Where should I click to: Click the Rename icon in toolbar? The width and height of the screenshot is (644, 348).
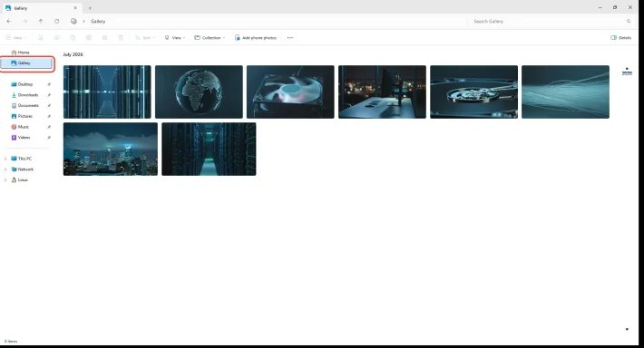point(89,38)
